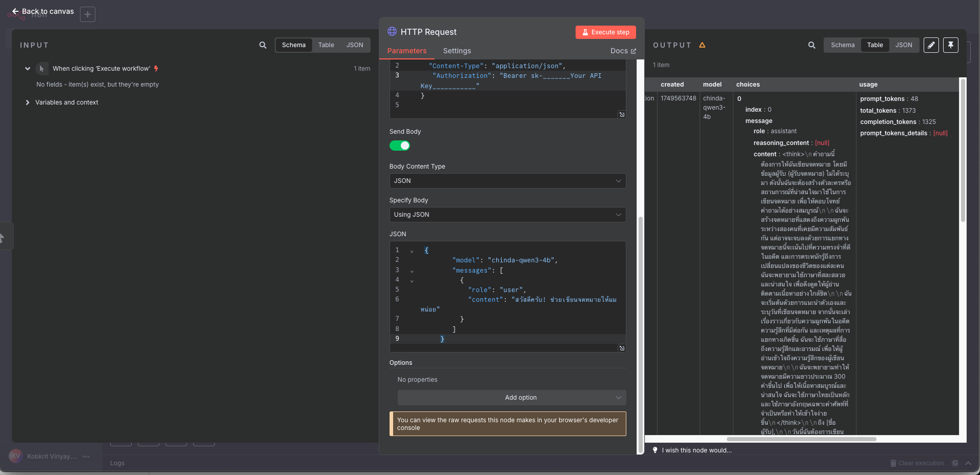Open the Settings tab
The width and height of the screenshot is (980, 475).
(457, 51)
